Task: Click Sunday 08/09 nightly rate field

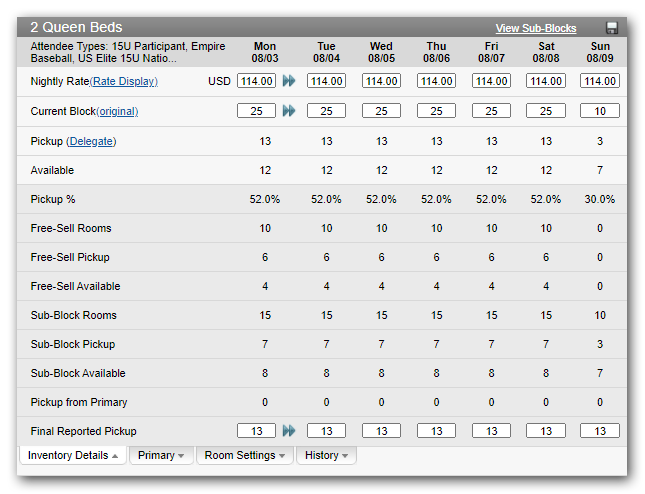Action: (x=600, y=81)
